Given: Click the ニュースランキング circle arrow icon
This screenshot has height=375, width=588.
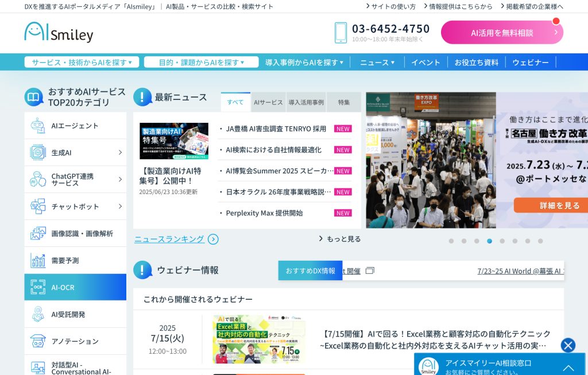Looking at the screenshot, I should (x=213, y=239).
